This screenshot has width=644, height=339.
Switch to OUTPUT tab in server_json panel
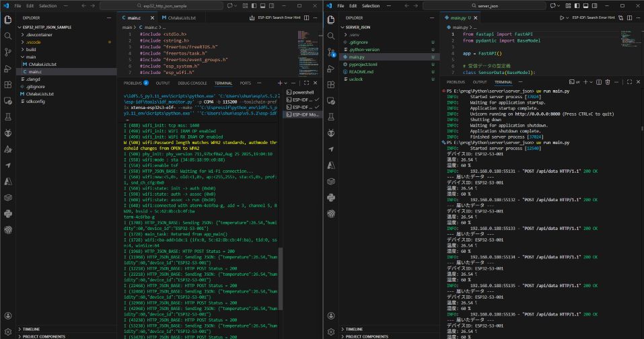pyautogui.click(x=479, y=82)
